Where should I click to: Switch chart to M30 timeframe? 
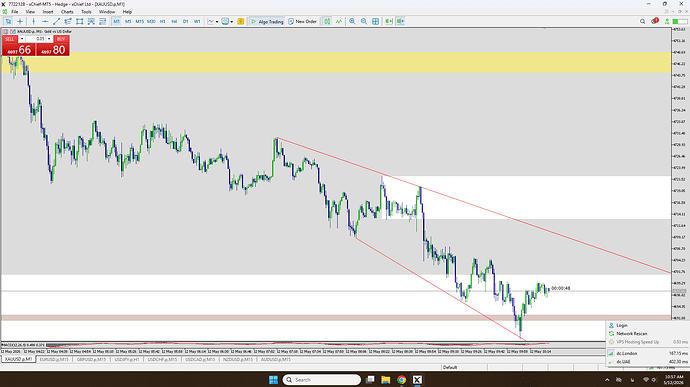[x=151, y=21]
